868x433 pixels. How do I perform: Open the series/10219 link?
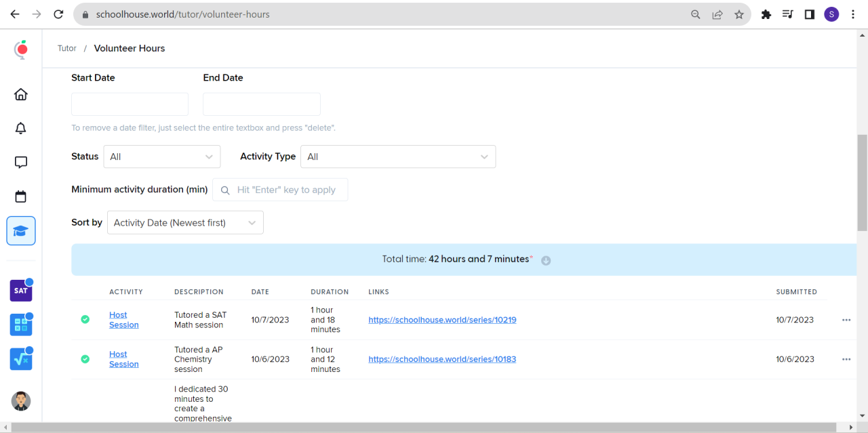coord(442,320)
